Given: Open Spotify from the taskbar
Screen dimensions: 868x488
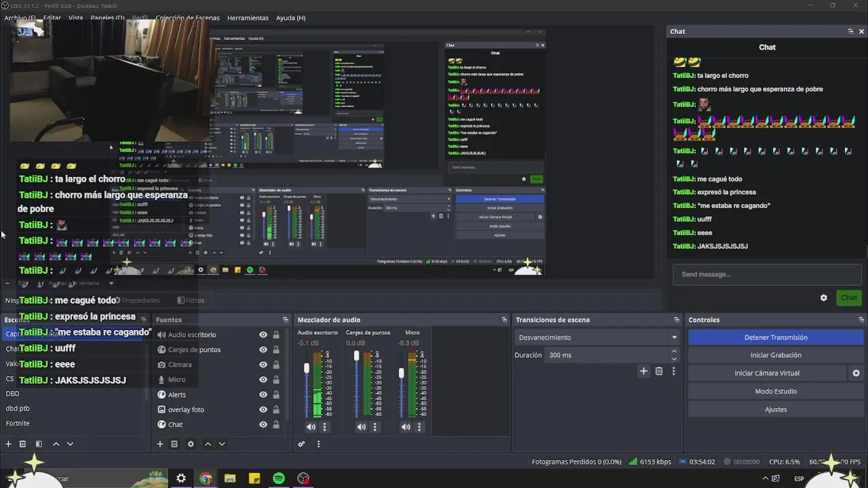Looking at the screenshot, I should (279, 479).
